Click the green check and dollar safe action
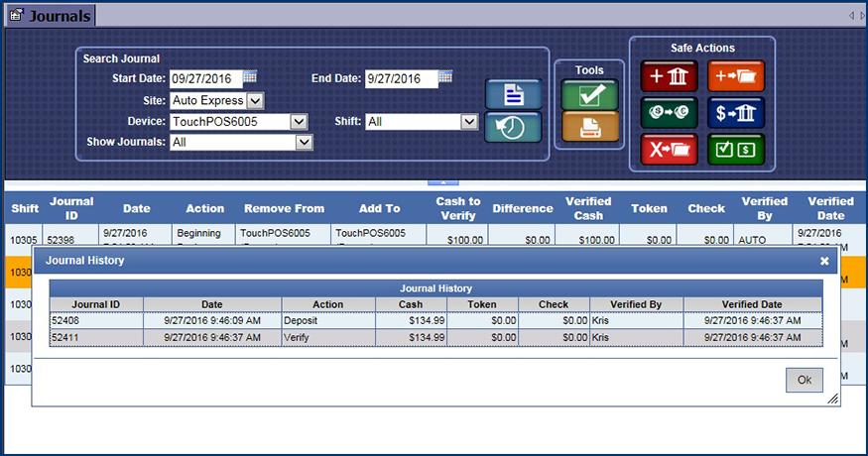Image resolution: width=868 pixels, height=456 pixels. [x=735, y=149]
